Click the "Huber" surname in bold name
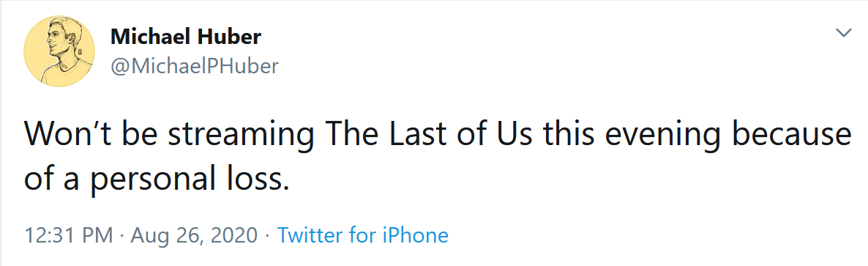The height and width of the screenshot is (266, 868). [x=230, y=37]
